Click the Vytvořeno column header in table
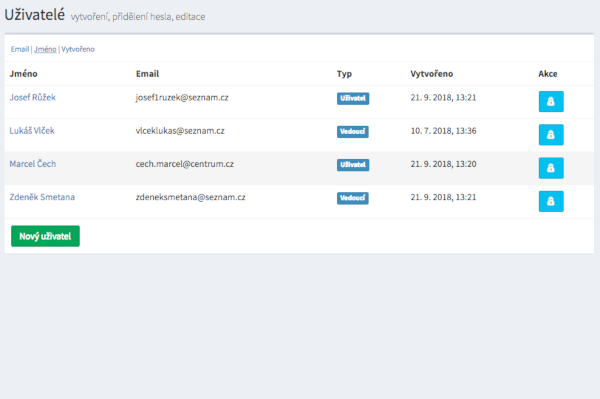Viewport: 600px width, 399px height. point(432,74)
